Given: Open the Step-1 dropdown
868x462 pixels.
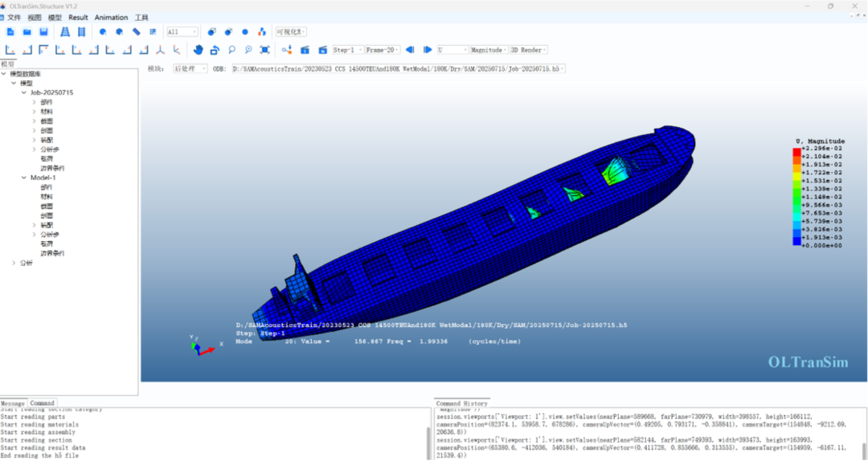Looking at the screenshot, I should point(348,50).
